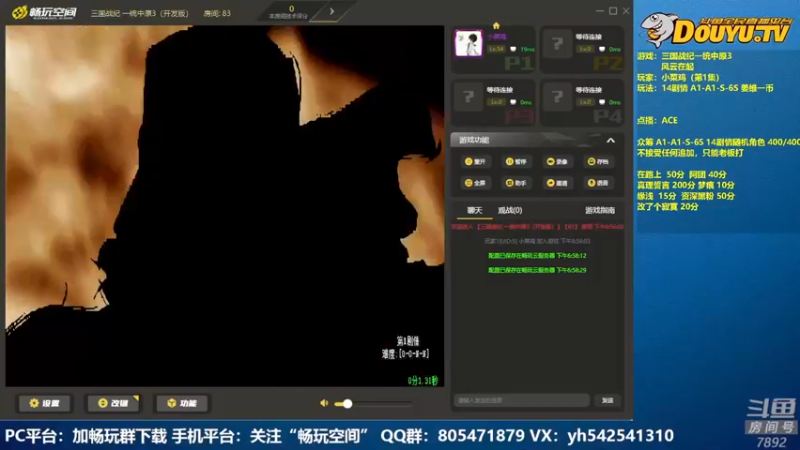
Task: Click the 第1剧情 text in game view
Action: (407, 341)
